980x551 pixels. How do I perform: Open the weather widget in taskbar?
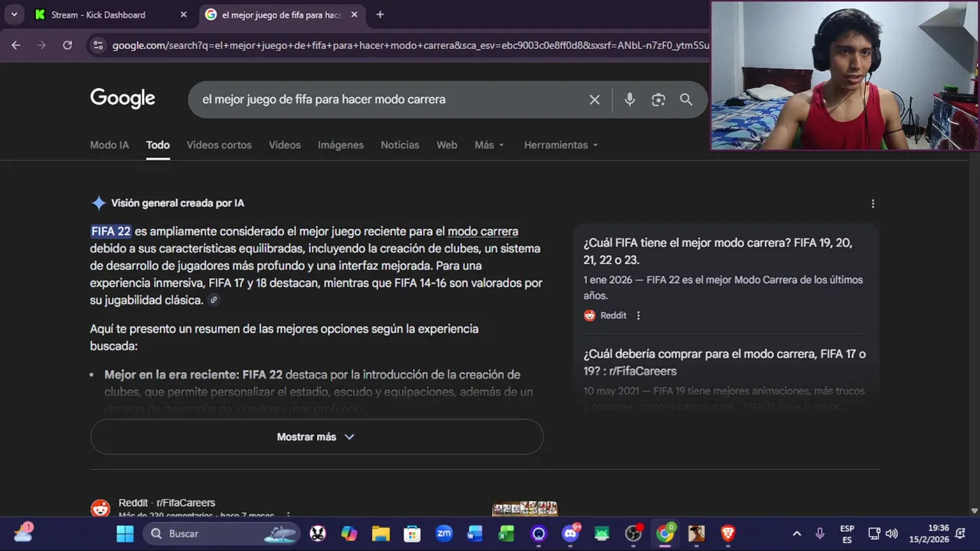coord(23,533)
